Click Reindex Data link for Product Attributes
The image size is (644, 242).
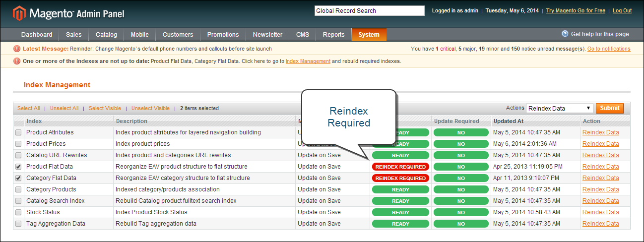click(601, 132)
